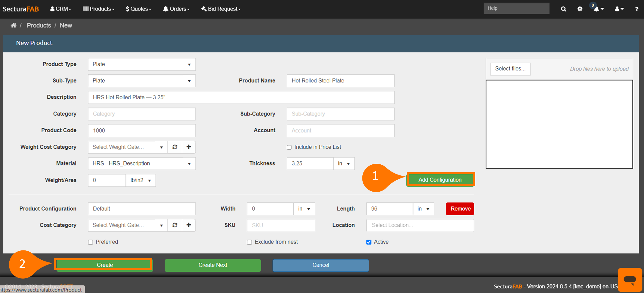644x293 pixels.
Task: Open the notifications bell icon
Action: (597, 9)
